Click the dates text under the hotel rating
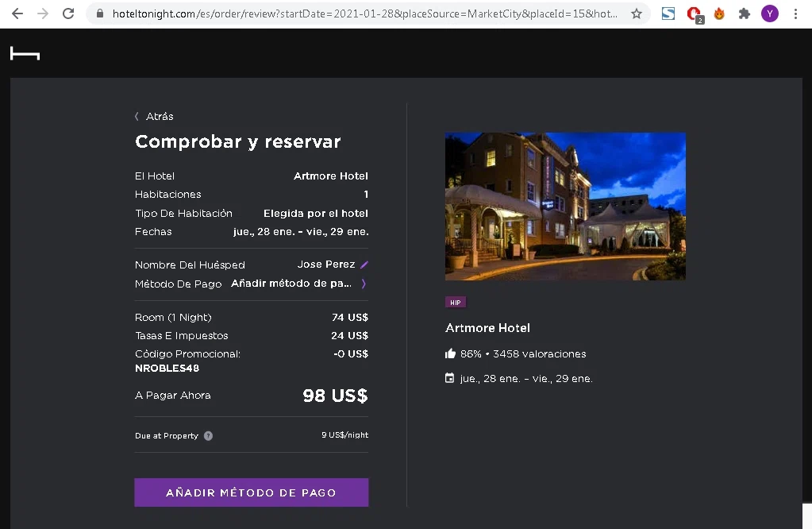This screenshot has height=529, width=812. 526,379
